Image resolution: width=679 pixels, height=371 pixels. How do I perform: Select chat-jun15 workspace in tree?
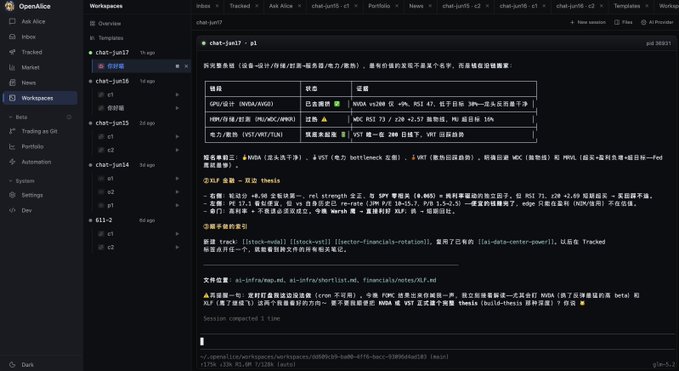point(112,123)
